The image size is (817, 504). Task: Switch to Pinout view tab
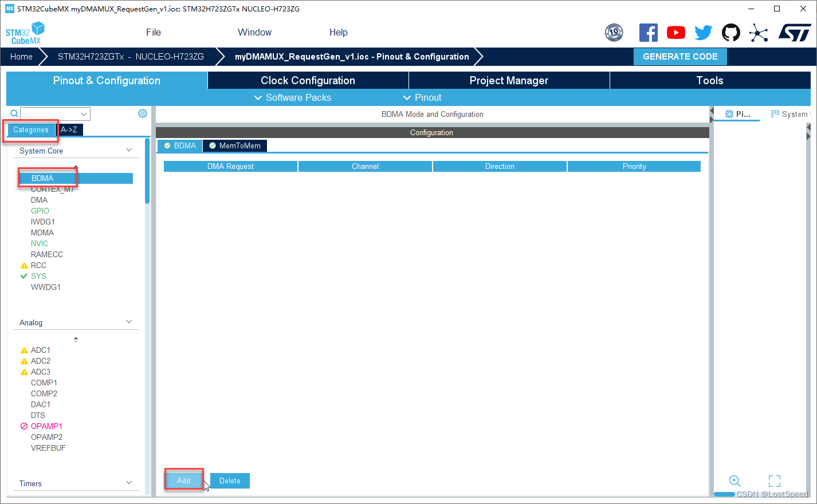[737, 114]
